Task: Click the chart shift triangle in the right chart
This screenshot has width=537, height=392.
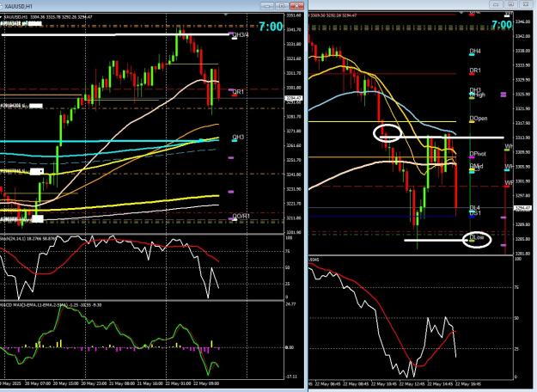Action: pos(461,13)
